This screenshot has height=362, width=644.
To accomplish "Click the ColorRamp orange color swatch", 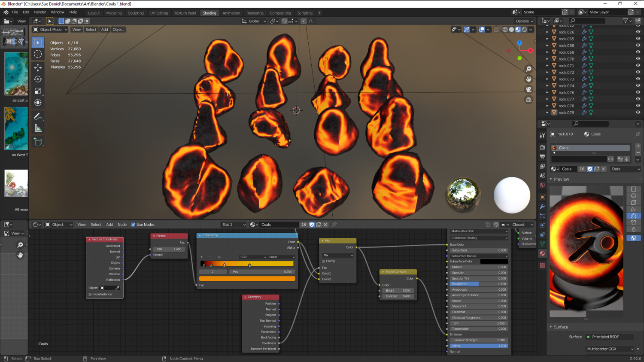I will coord(247,279).
